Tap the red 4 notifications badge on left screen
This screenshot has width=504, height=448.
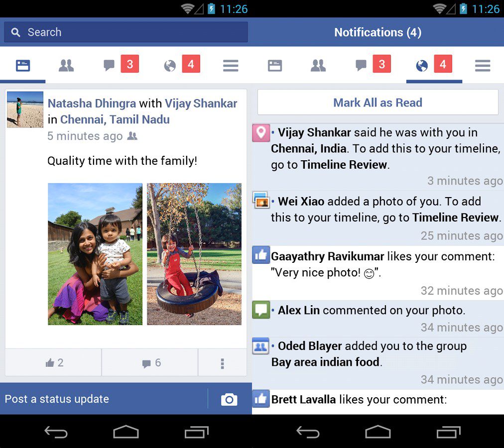(191, 64)
